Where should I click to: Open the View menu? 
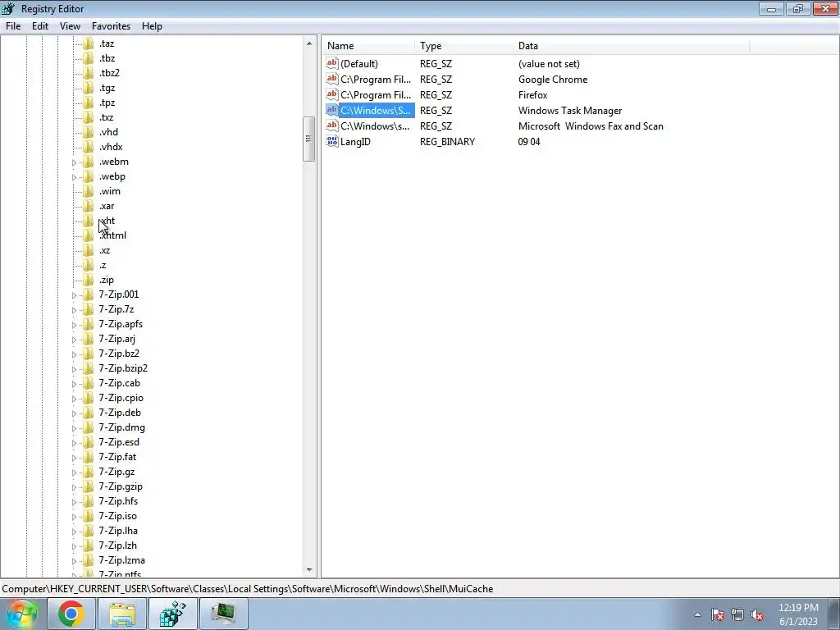pyautogui.click(x=70, y=26)
